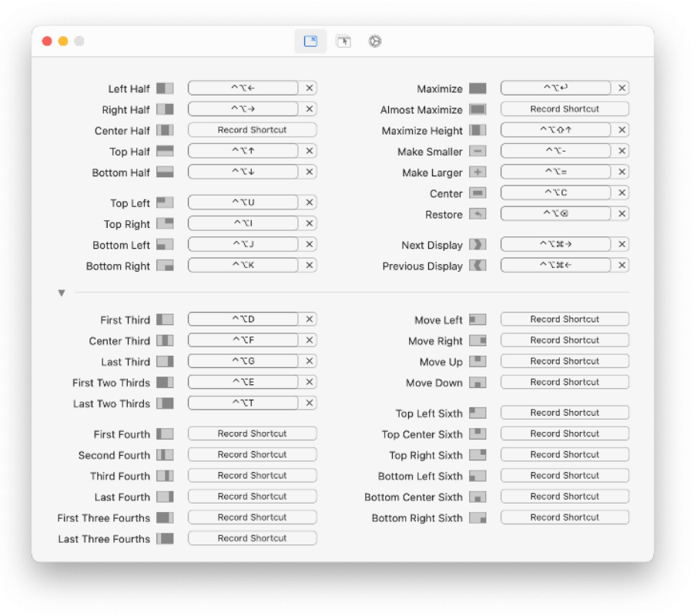Record a shortcut for Last Three Fourths
Viewport: 697px width, 616px height.
coord(252,538)
